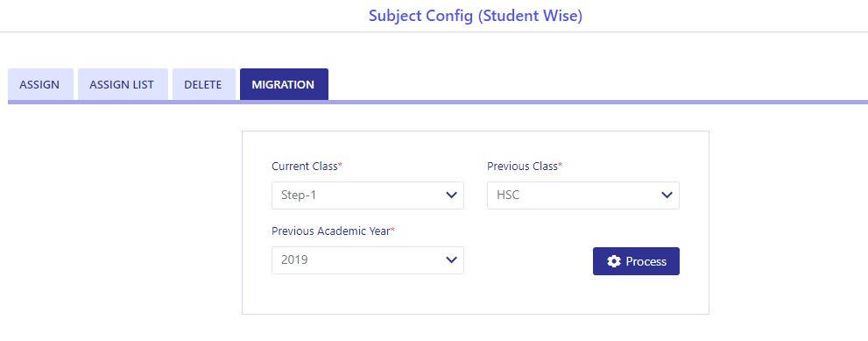Click the 2019 selected year value
The height and width of the screenshot is (341, 868).
pyautogui.click(x=294, y=260)
